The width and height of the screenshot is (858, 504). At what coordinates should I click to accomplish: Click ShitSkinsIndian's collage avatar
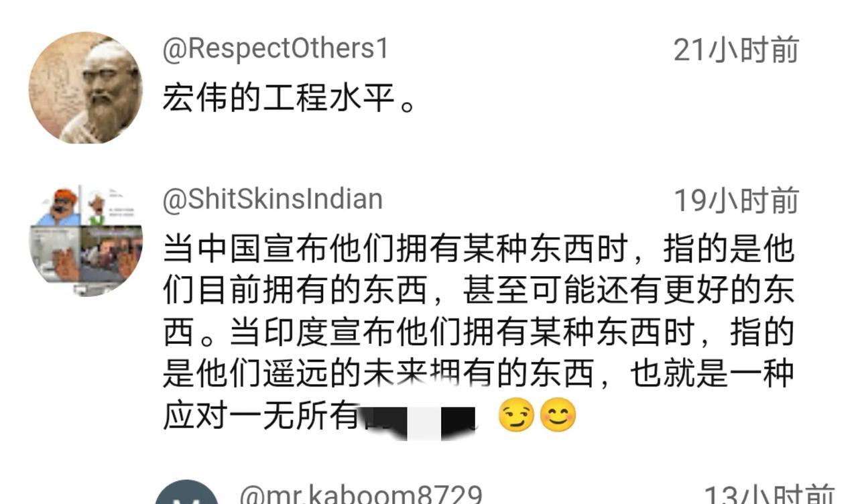[x=86, y=240]
